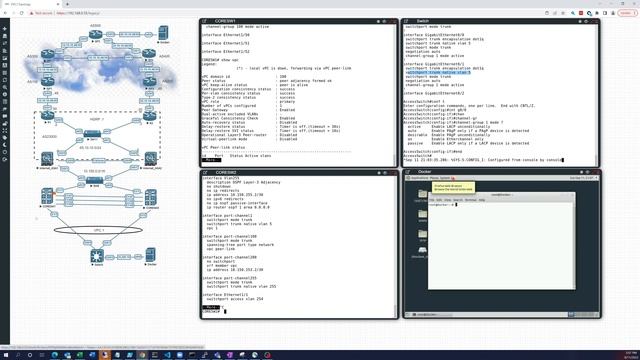
Task: Click the pop-out icon left of CORESW2 title
Action: click(205, 173)
